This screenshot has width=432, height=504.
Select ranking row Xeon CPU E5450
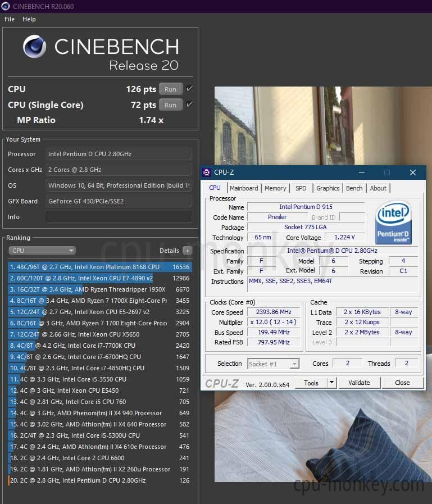pos(100,391)
